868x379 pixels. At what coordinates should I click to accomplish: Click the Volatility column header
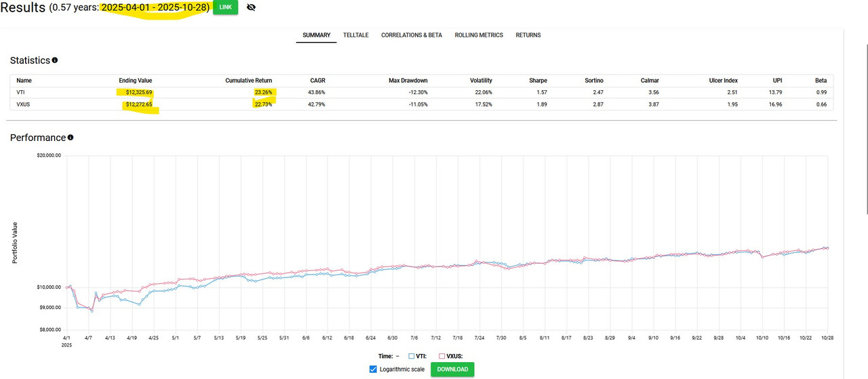(x=481, y=81)
